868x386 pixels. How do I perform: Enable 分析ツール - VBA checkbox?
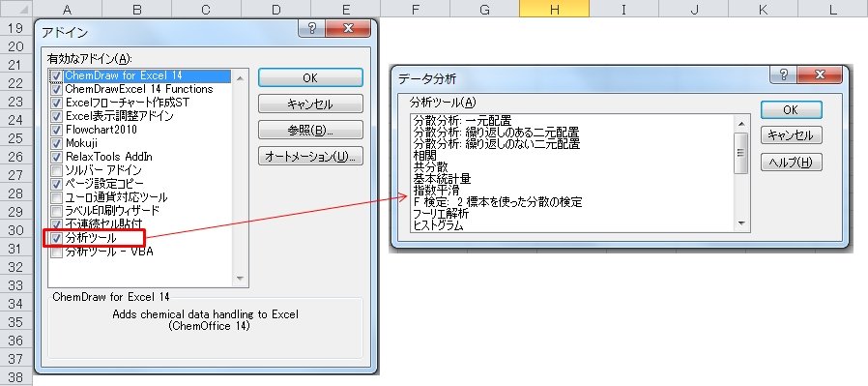pos(56,252)
